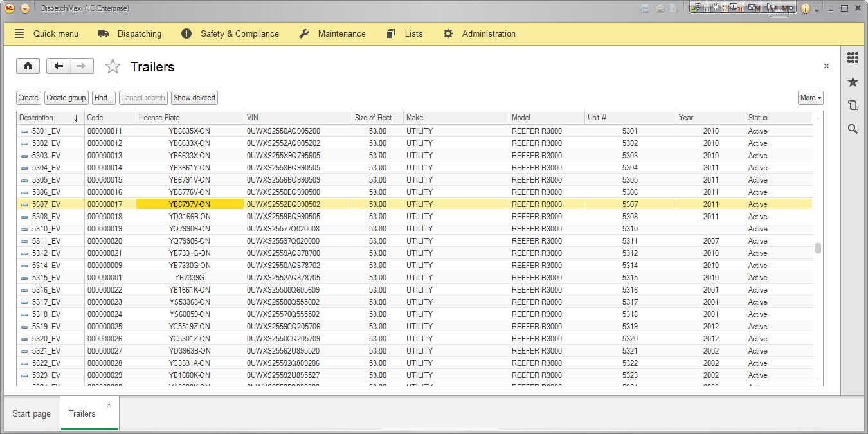Image resolution: width=868 pixels, height=434 pixels.
Task: Click the Home button icon
Action: point(28,66)
